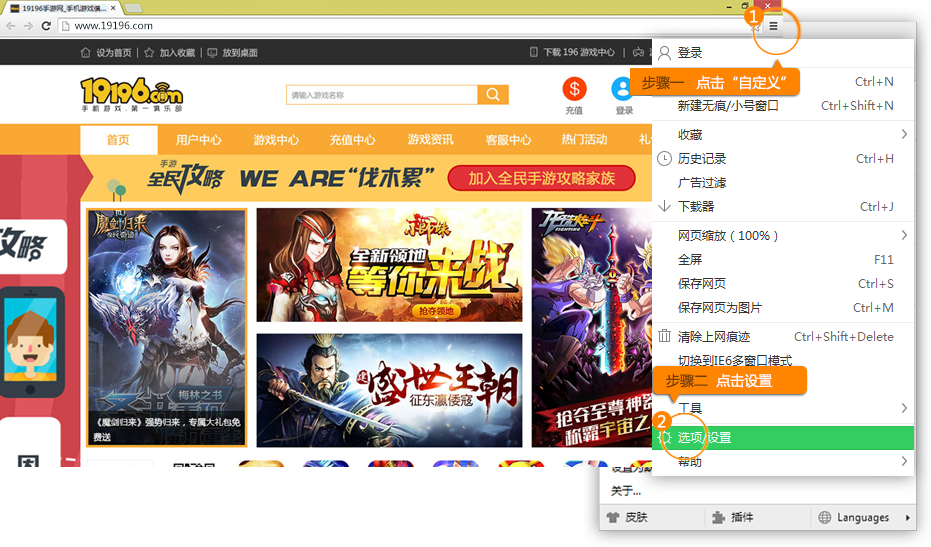Click the 19196 site logo
Viewport: 931px width, 547px height.
(131, 95)
